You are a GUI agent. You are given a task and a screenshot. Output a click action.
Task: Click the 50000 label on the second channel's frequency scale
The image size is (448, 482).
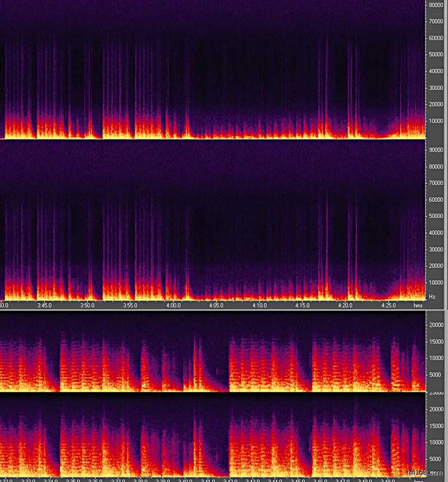tap(435, 216)
